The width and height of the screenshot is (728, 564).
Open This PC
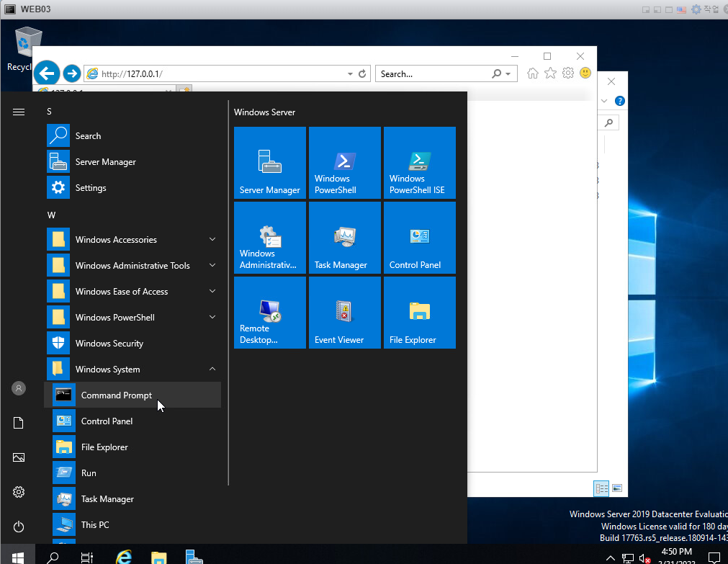point(132,525)
